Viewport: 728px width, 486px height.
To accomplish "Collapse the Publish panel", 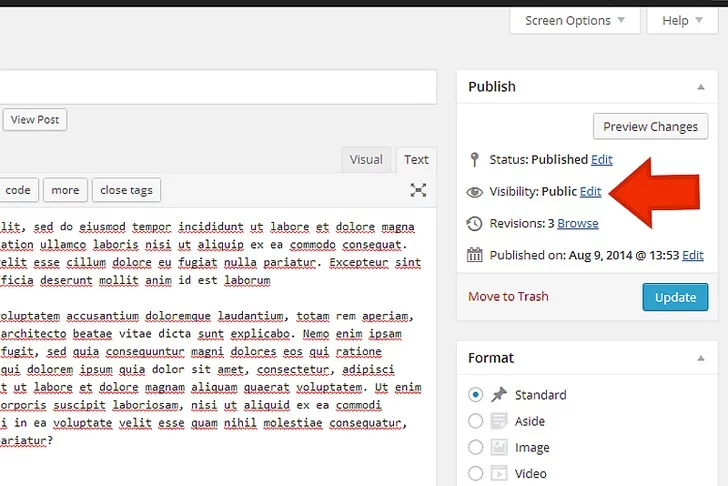I will pos(700,87).
